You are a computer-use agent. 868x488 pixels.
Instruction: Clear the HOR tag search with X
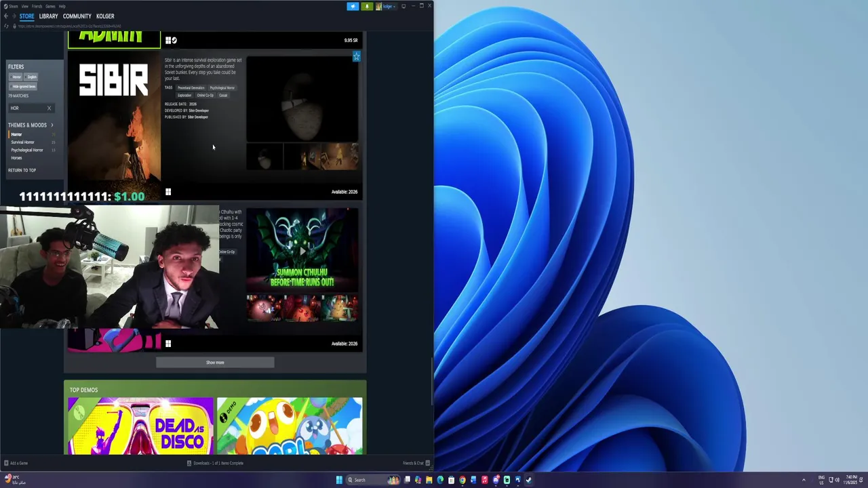point(49,108)
